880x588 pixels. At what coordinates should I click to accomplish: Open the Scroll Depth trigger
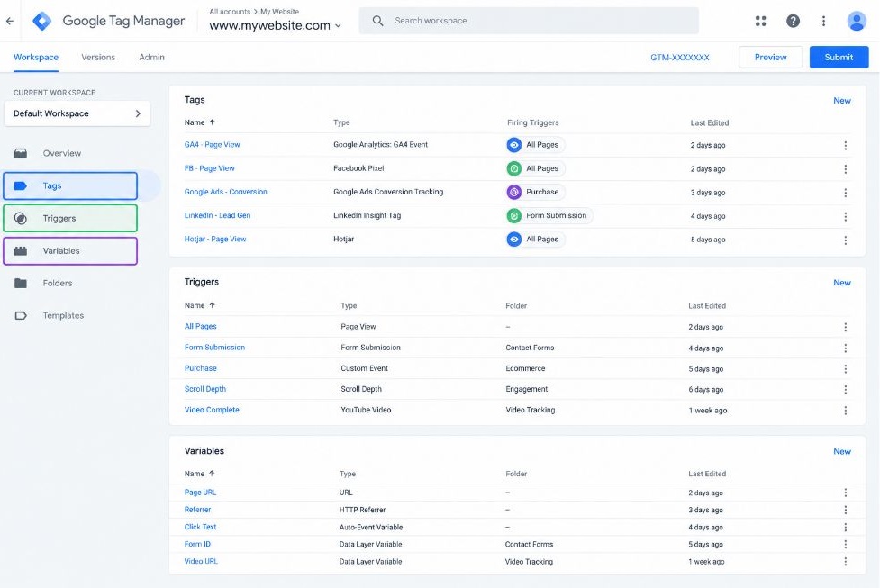(205, 389)
